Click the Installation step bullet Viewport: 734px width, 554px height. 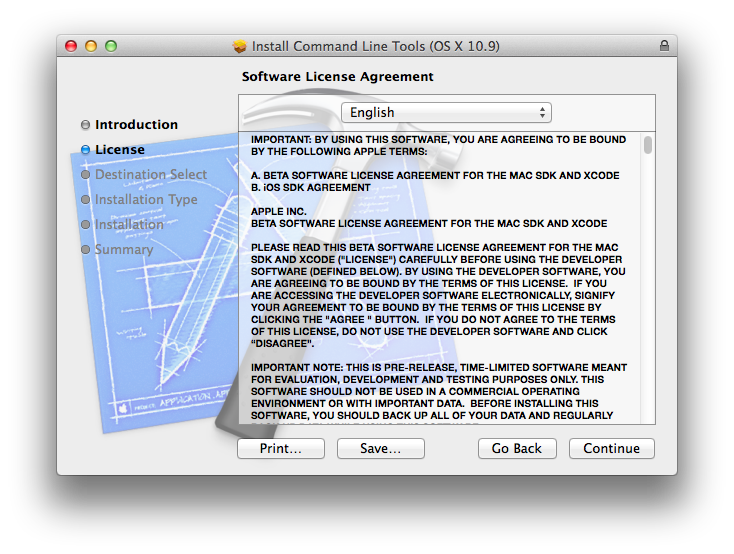pyautogui.click(x=85, y=225)
